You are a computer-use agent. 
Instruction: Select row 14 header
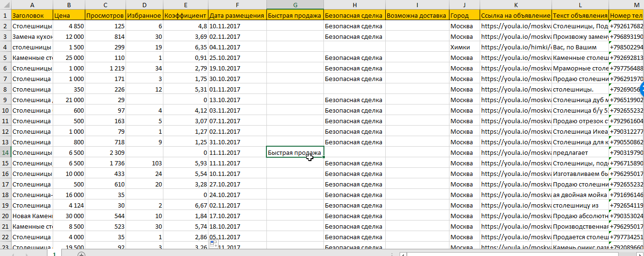point(5,153)
